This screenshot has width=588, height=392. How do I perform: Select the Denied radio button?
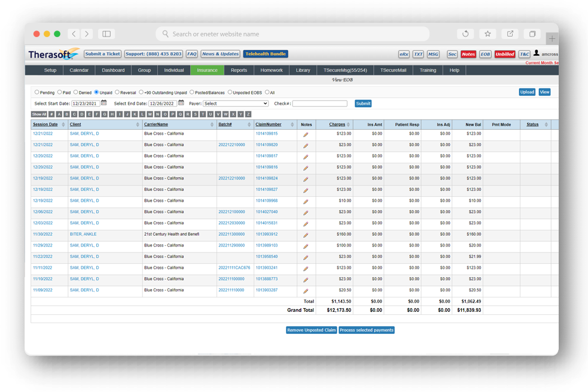click(x=76, y=92)
